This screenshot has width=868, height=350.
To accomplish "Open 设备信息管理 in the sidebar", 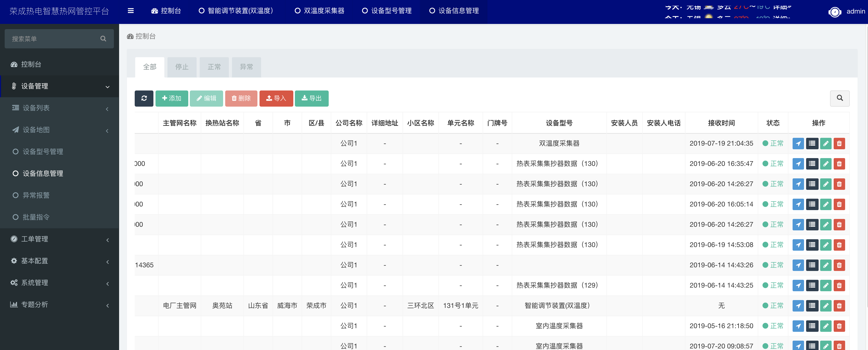I will [59, 174].
